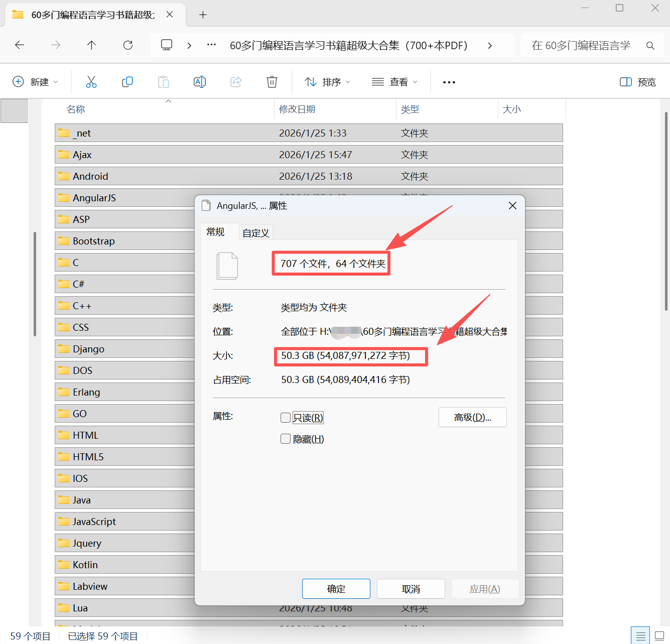The image size is (670, 644).
Task: Open the 排序 sort dropdown
Action: pyautogui.click(x=327, y=81)
